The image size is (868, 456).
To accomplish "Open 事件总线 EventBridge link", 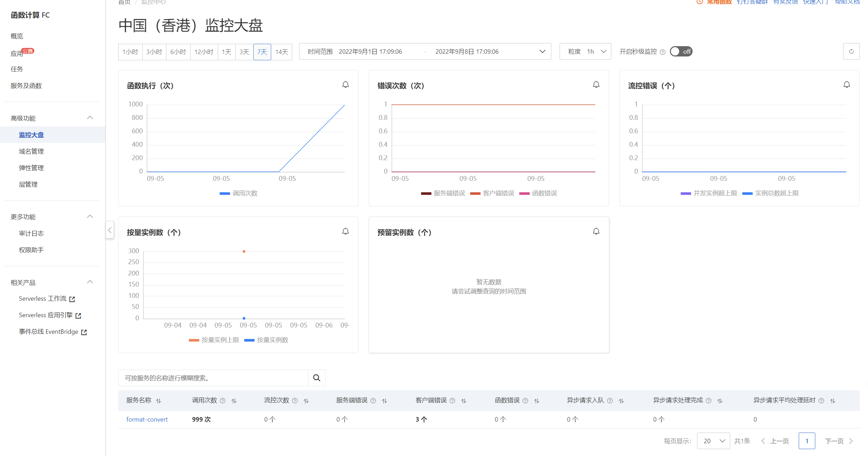I will pos(53,332).
